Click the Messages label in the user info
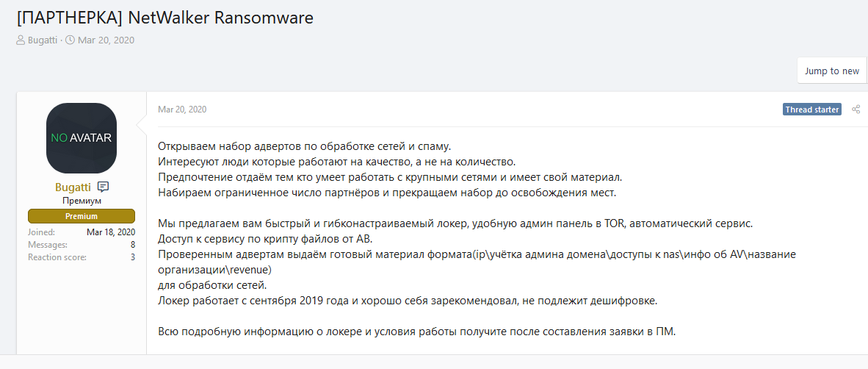The image size is (868, 369). pyautogui.click(x=48, y=245)
